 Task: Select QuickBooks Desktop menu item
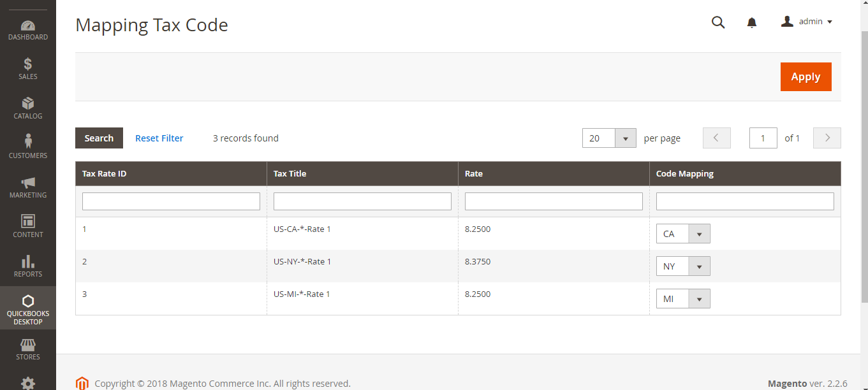28,308
